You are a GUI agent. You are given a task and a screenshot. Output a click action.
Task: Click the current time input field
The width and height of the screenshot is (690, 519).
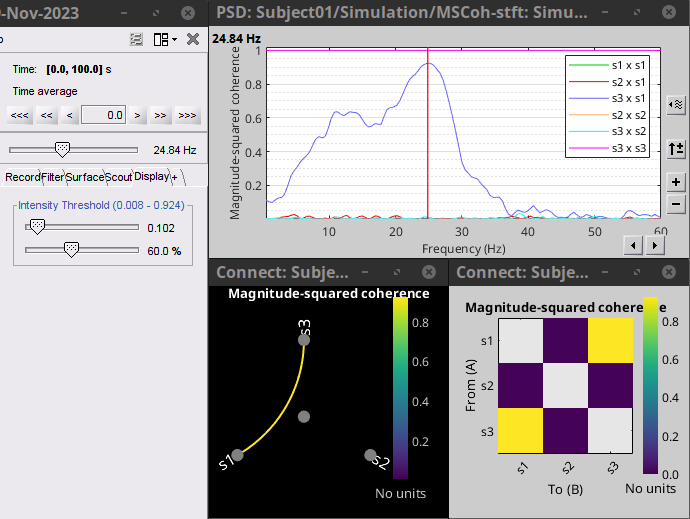click(103, 115)
